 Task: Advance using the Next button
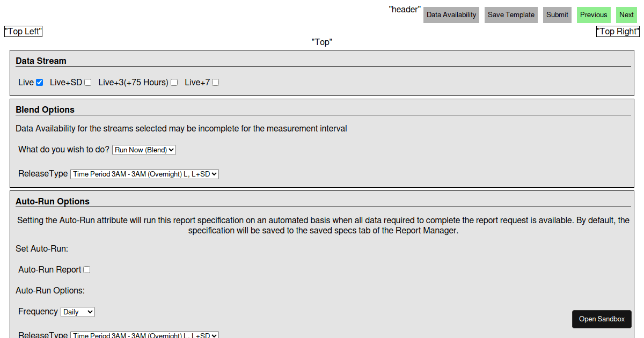click(626, 14)
